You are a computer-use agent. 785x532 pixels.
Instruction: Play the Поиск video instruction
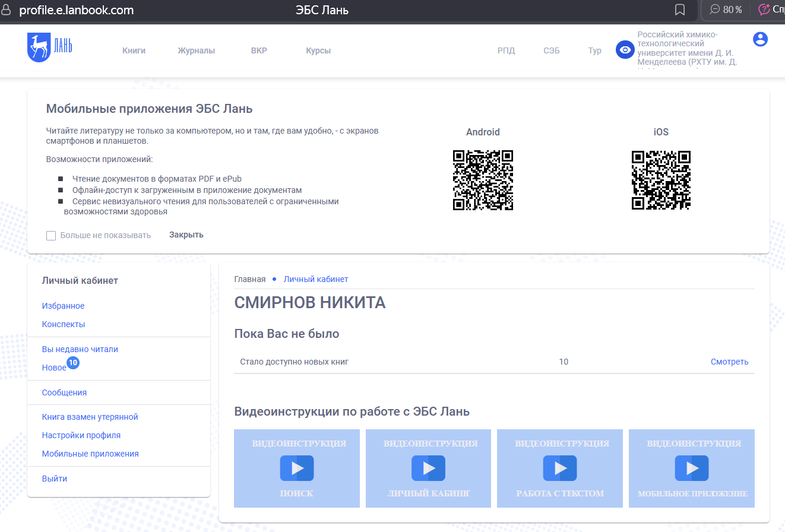click(x=297, y=468)
